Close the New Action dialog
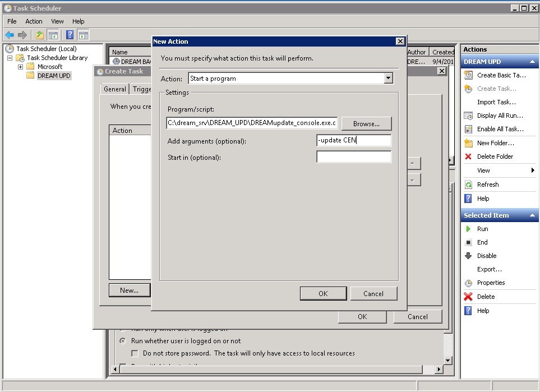The width and height of the screenshot is (540, 392). coord(400,41)
